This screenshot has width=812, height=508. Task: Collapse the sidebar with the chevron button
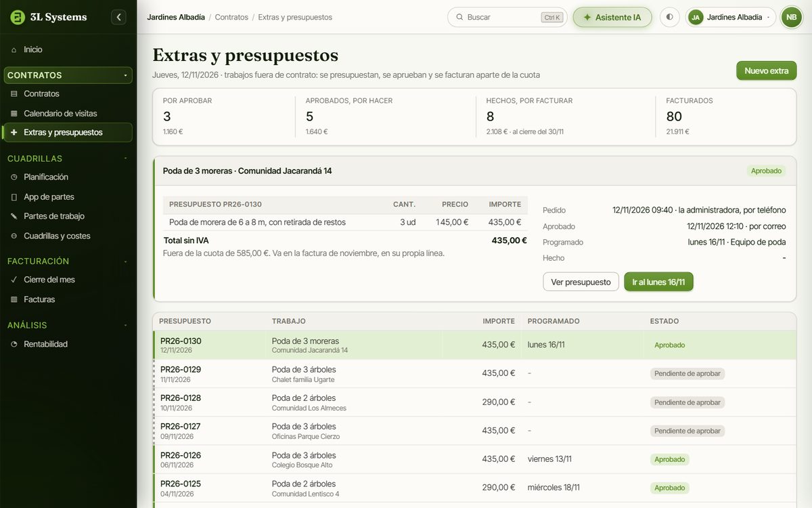[118, 17]
